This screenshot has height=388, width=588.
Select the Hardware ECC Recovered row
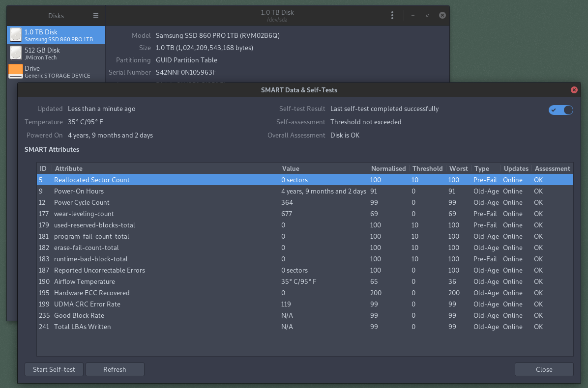(x=305, y=293)
